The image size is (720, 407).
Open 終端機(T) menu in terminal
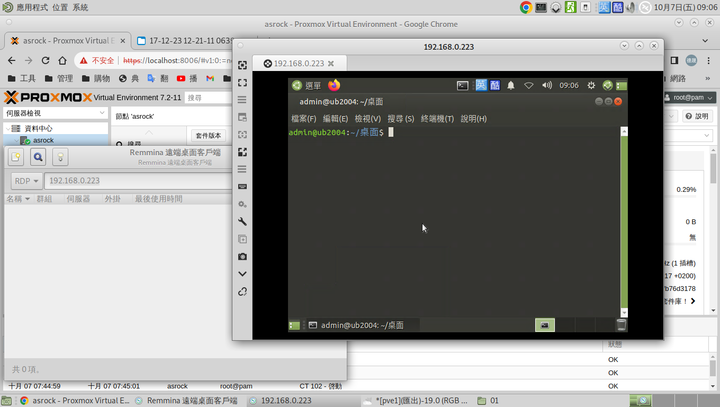tap(437, 119)
